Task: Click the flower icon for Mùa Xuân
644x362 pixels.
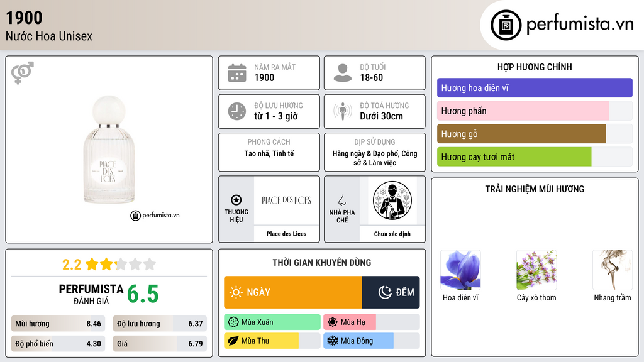Action: coord(233,322)
